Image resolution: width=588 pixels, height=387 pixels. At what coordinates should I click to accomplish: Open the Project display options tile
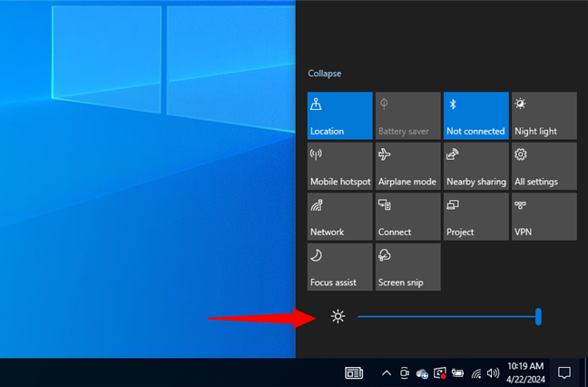point(475,216)
